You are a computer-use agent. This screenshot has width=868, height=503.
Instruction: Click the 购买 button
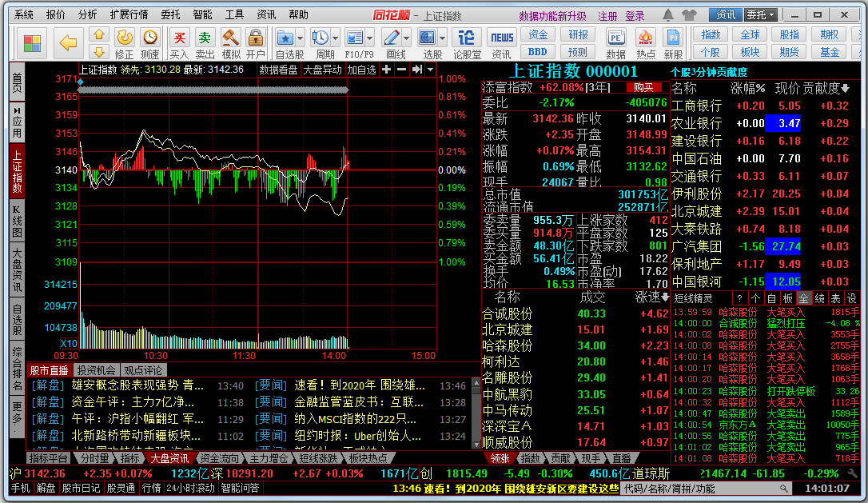(x=643, y=87)
